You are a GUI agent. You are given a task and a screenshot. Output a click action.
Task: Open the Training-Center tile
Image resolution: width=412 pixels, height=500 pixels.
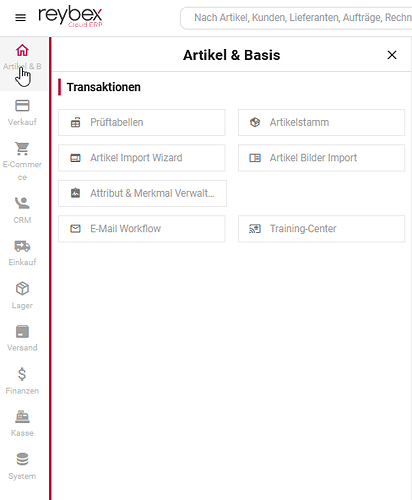click(x=321, y=229)
